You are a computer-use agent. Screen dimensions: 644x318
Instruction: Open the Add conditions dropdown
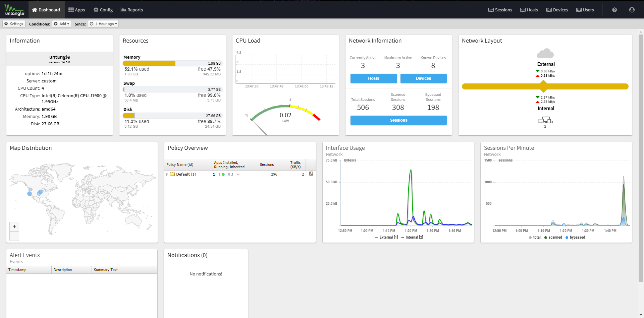[61, 24]
